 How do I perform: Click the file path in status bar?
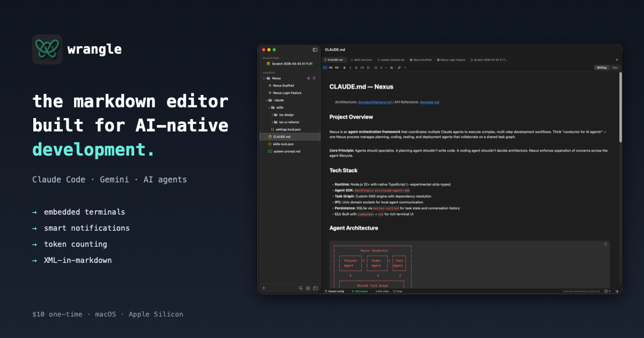(581, 291)
